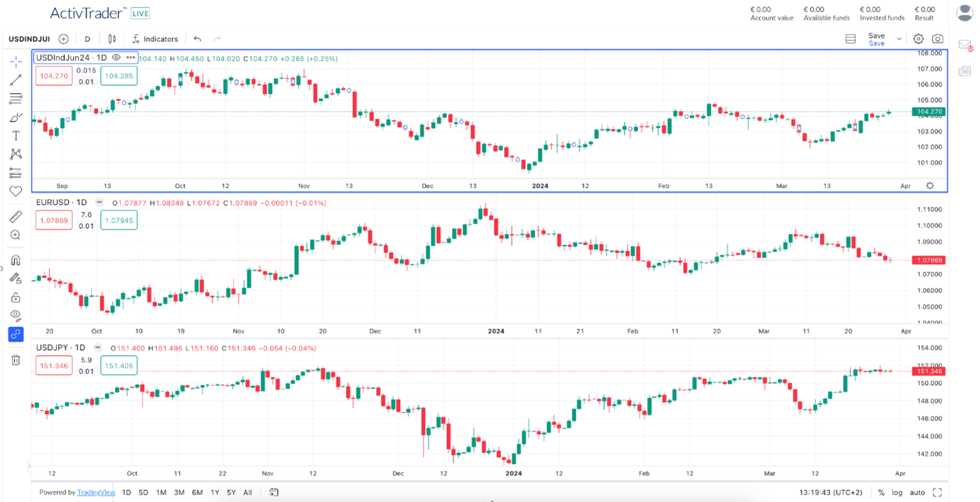Toggle visibility of USDIndJun24 series
The height and width of the screenshot is (502, 980).
pos(115,58)
